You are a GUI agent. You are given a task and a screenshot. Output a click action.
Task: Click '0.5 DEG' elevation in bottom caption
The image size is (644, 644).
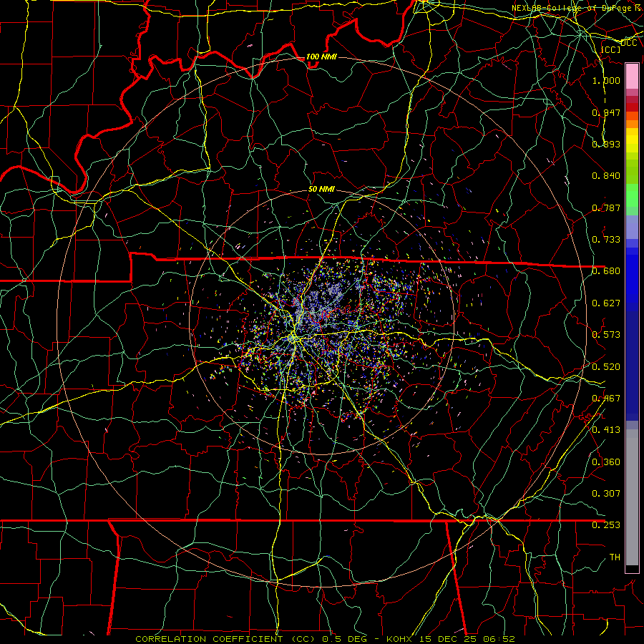pyautogui.click(x=344, y=639)
